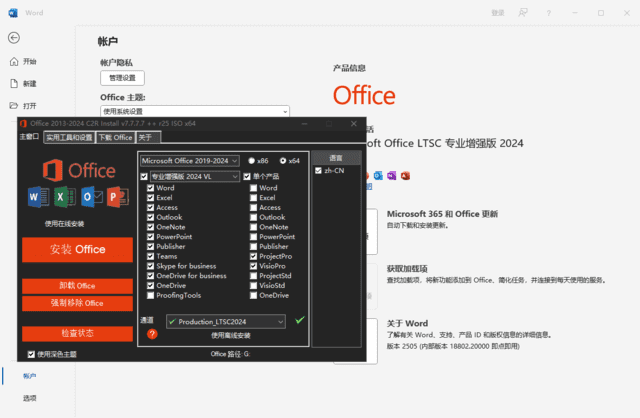Viewport: 640px width, 418px height.
Task: Check OneDrive in single product list
Action: coord(253,296)
